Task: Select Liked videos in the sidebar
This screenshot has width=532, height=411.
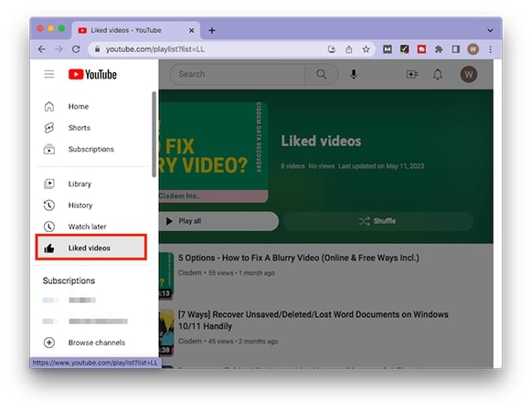Action: [x=91, y=248]
